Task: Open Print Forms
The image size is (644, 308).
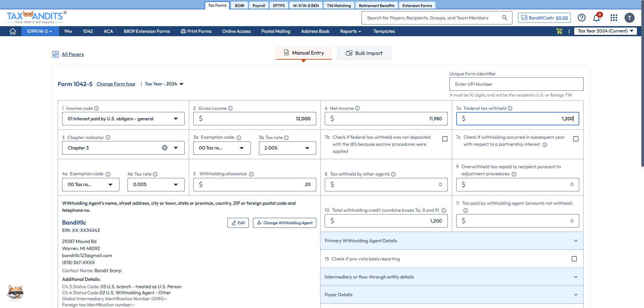Action: [196, 31]
